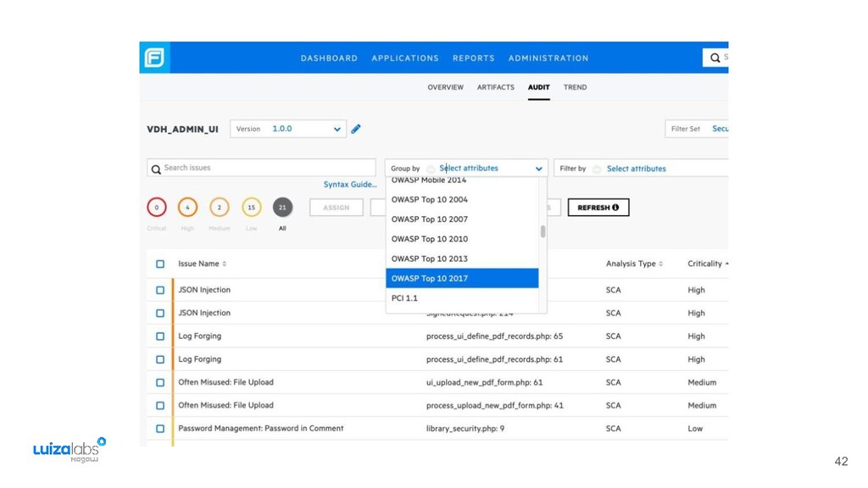
Task: Click the Issue Name sort arrows
Action: pos(224,264)
